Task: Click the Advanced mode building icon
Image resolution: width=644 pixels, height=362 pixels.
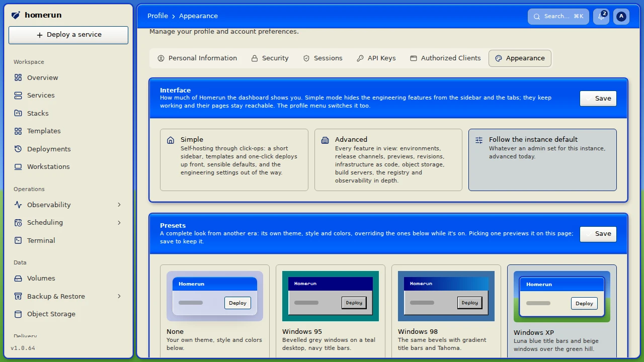Action: coord(325,140)
